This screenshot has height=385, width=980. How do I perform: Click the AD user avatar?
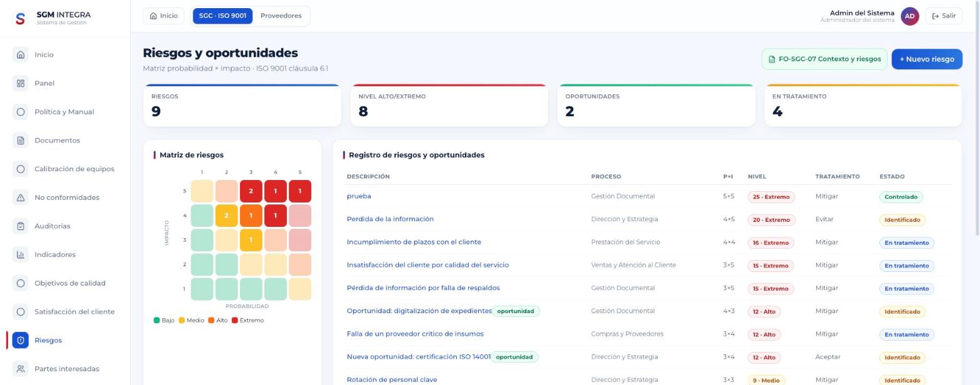coord(910,16)
